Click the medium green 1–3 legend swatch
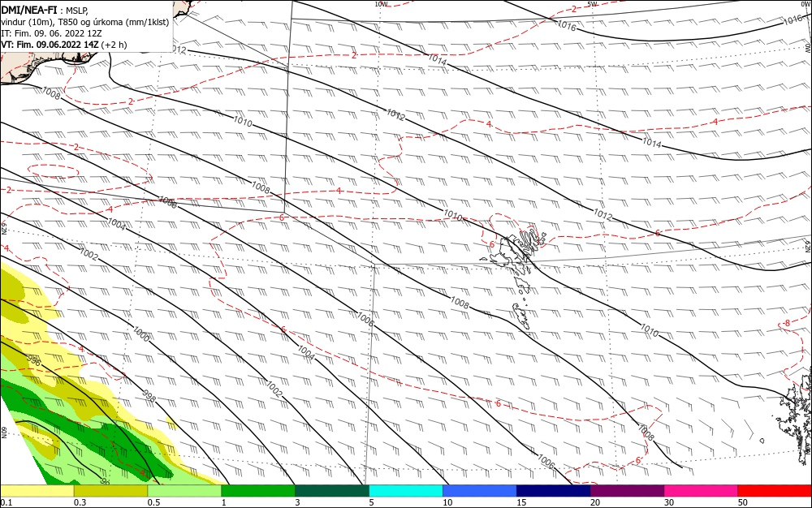Screen dimensions: 812x508 click(258, 491)
